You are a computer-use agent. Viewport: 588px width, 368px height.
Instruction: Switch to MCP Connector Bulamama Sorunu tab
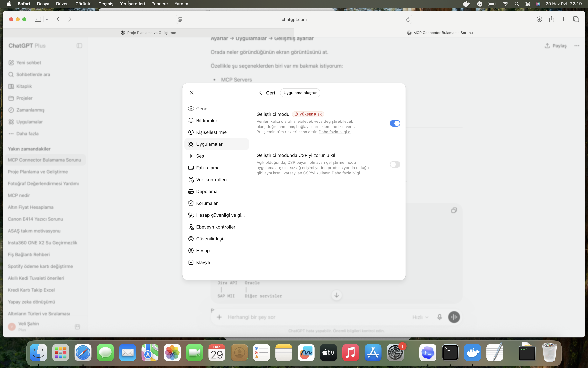pyautogui.click(x=440, y=33)
